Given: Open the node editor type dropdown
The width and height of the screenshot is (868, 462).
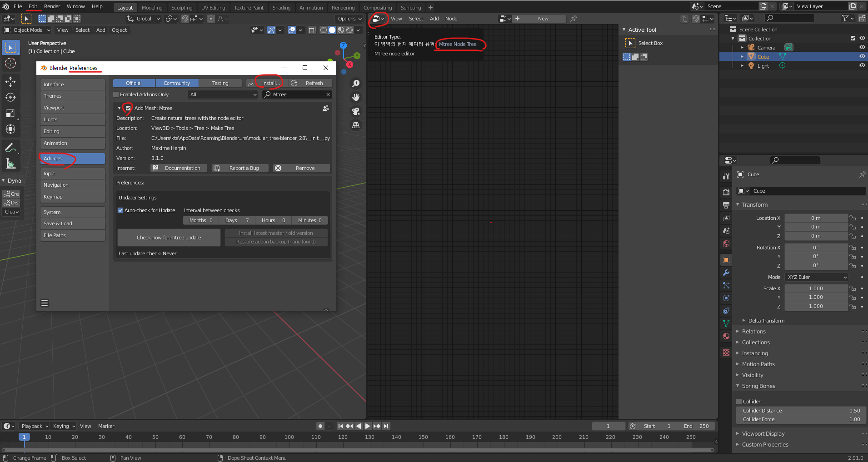Looking at the screenshot, I should point(378,19).
